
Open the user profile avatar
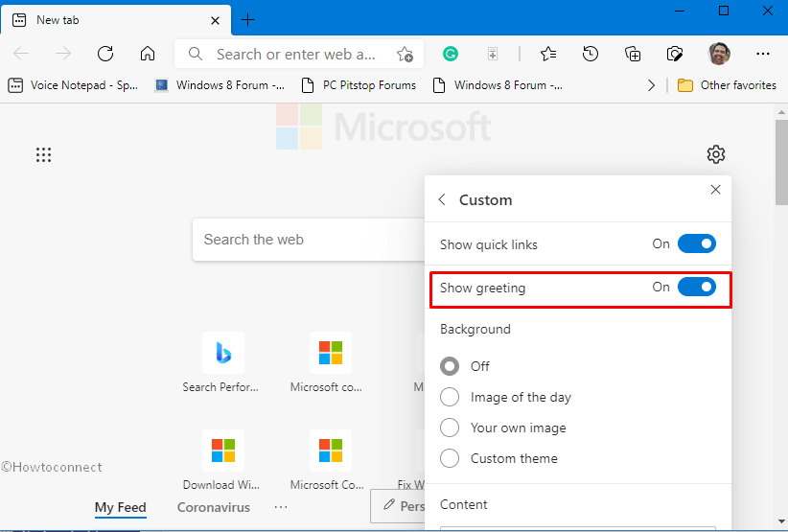(719, 54)
